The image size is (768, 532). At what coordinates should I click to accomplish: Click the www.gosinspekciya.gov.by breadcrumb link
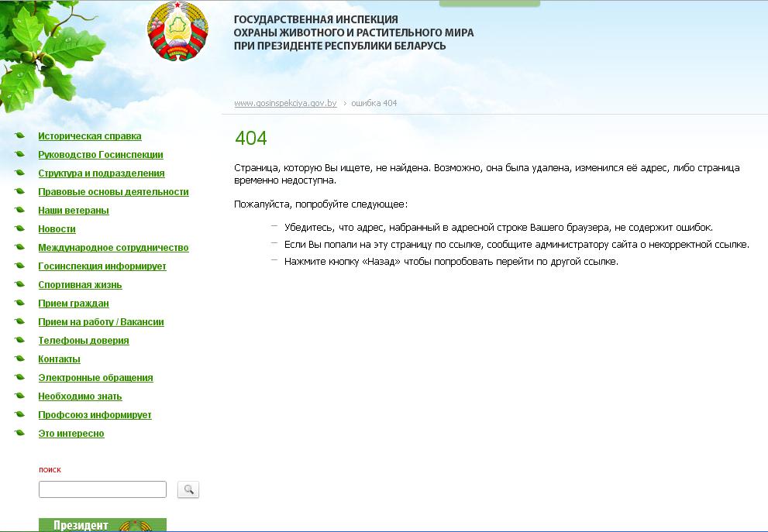pyautogui.click(x=285, y=103)
